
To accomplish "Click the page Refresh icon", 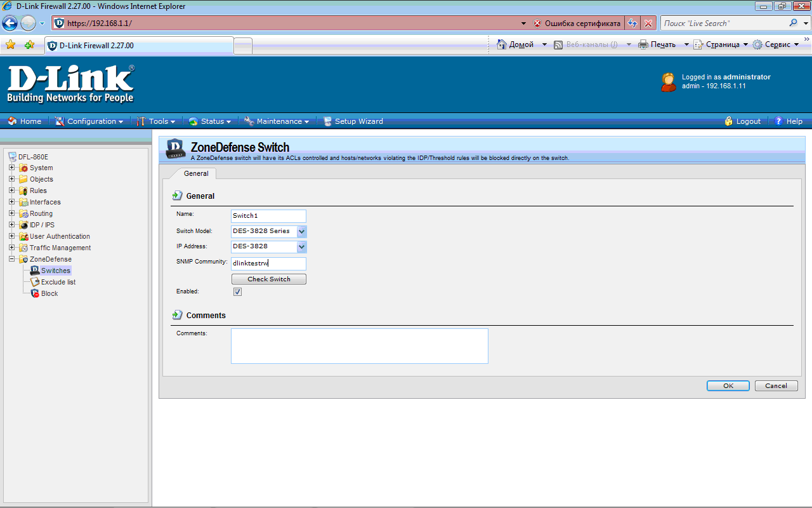I will pyautogui.click(x=632, y=23).
